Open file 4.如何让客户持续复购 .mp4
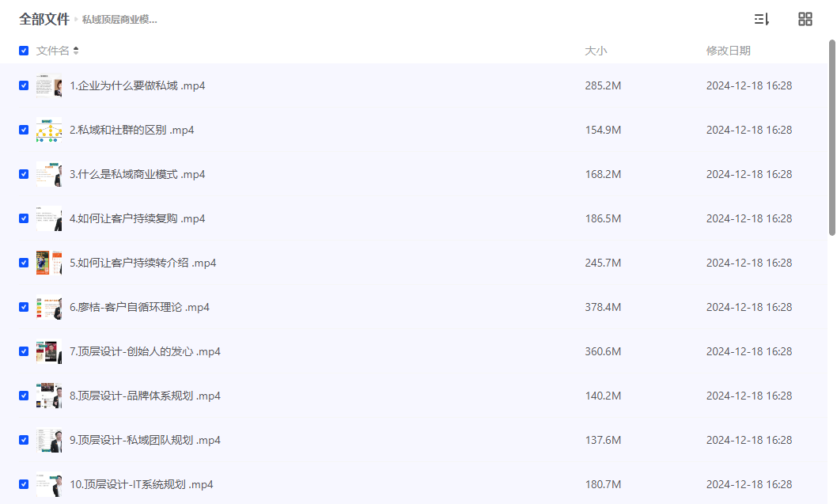Screen dimensions: 837x504 pyautogui.click(x=137, y=218)
